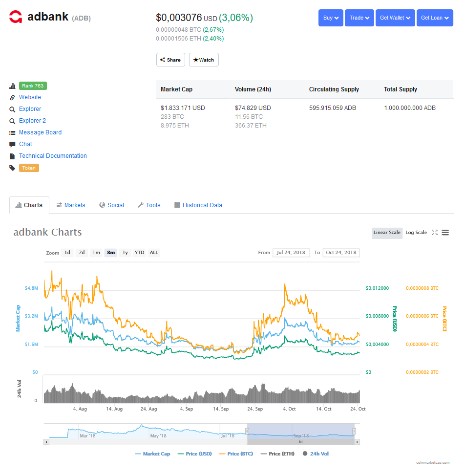The height and width of the screenshot is (476, 465).
Task: Select Linear Scale toggle
Action: [387, 233]
